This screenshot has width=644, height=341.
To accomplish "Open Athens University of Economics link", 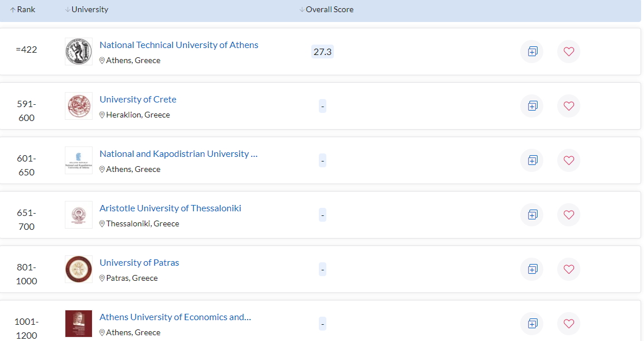I will (175, 317).
